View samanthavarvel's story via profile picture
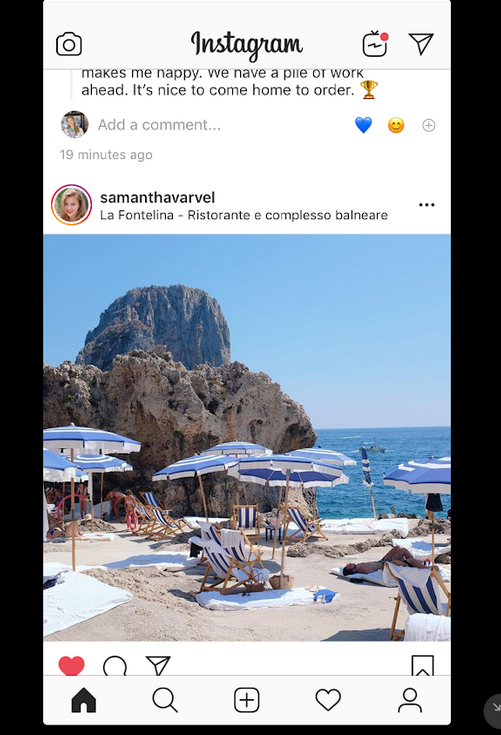This screenshot has width=501, height=735. pyautogui.click(x=71, y=205)
